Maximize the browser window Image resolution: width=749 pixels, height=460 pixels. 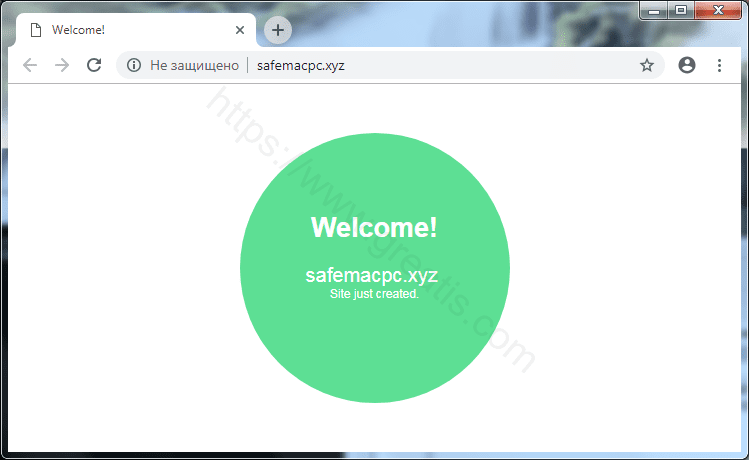pos(681,11)
